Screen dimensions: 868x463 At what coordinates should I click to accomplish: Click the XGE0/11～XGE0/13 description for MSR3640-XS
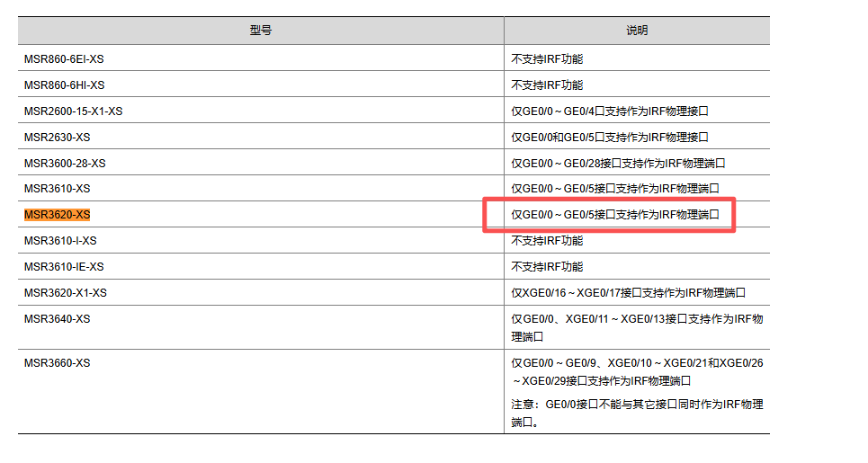coord(637,327)
